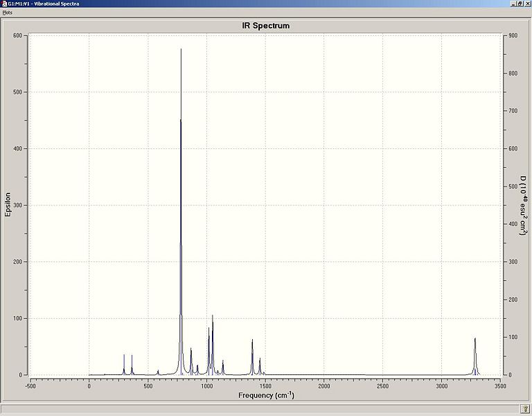Click the '2000' tick on frequency axis
Viewport: 532px width, 416px height.
point(324,386)
